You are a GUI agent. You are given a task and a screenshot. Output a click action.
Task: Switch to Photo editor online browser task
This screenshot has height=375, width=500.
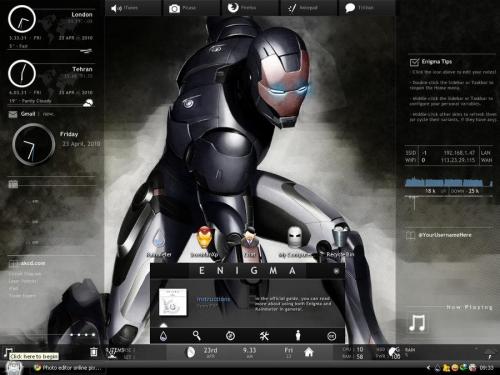[69, 368]
